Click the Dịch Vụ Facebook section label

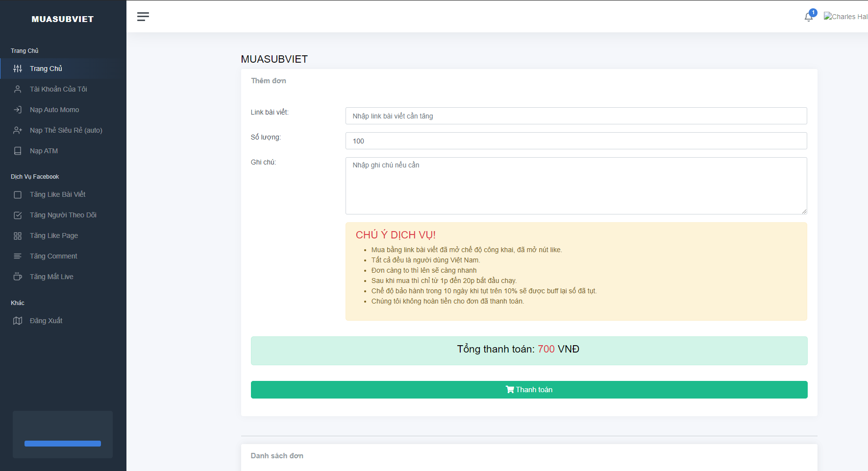click(35, 177)
